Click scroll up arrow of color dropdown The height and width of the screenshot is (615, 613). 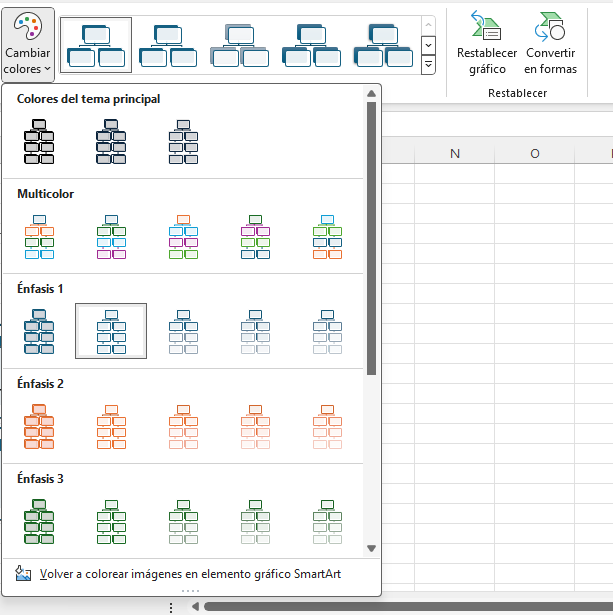click(x=371, y=94)
